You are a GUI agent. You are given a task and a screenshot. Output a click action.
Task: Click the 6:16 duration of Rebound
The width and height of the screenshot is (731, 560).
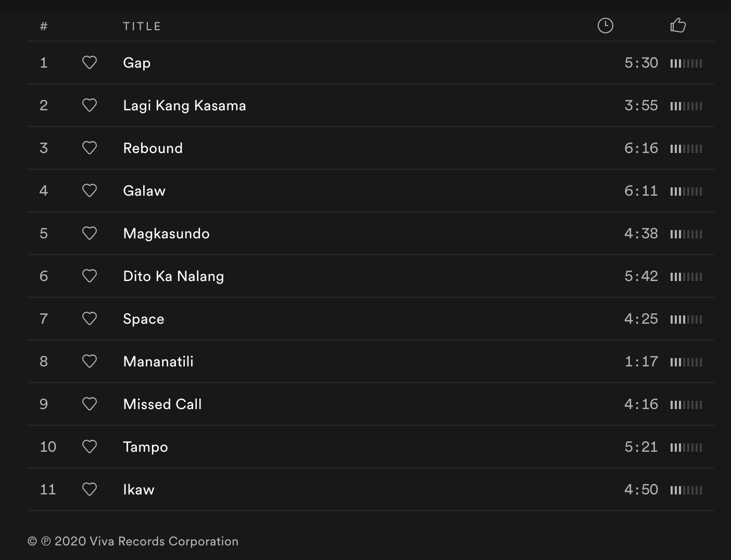click(x=641, y=148)
